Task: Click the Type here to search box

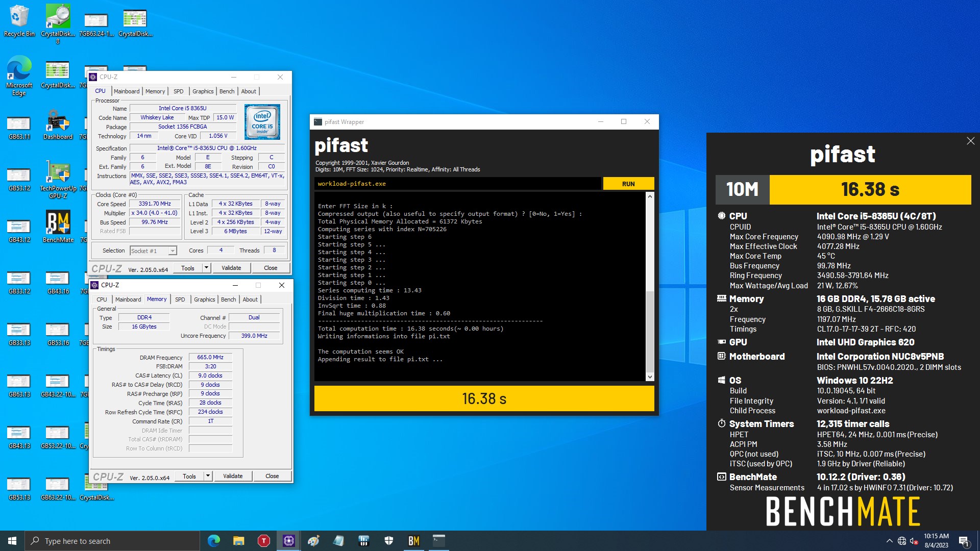Action: click(112, 541)
